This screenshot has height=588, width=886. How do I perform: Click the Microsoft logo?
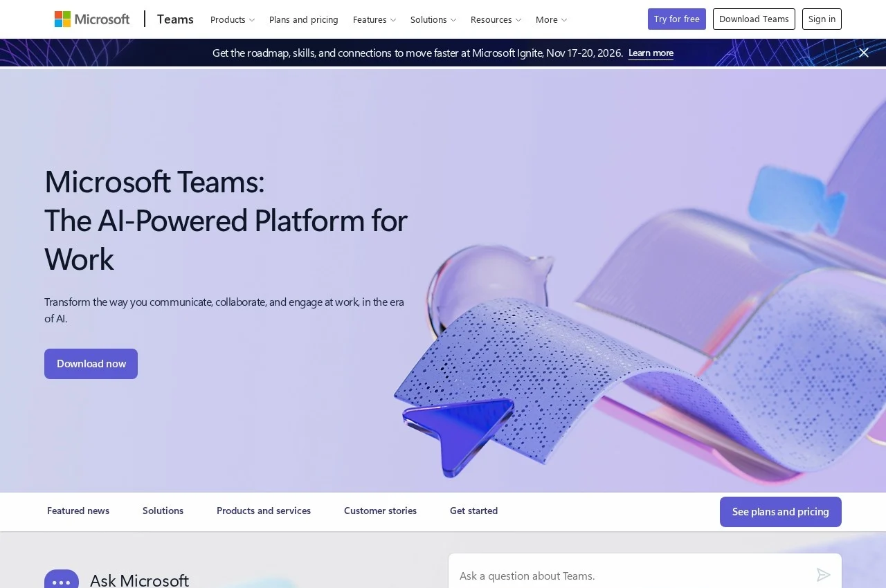click(x=92, y=19)
